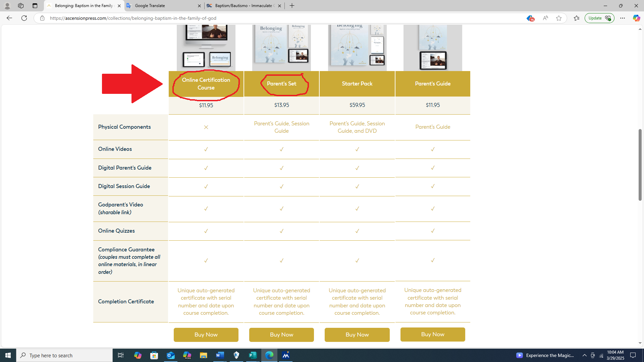Viewport: 644px width, 362px height.
Task: Open the Favorites list icon
Action: (x=577, y=18)
